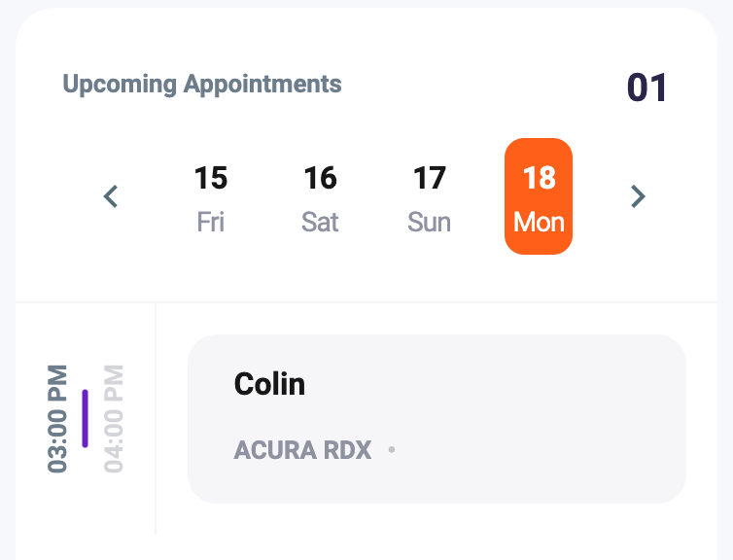This screenshot has width=733, height=560.
Task: Click the purple time indicator bar
Action: click(x=86, y=418)
